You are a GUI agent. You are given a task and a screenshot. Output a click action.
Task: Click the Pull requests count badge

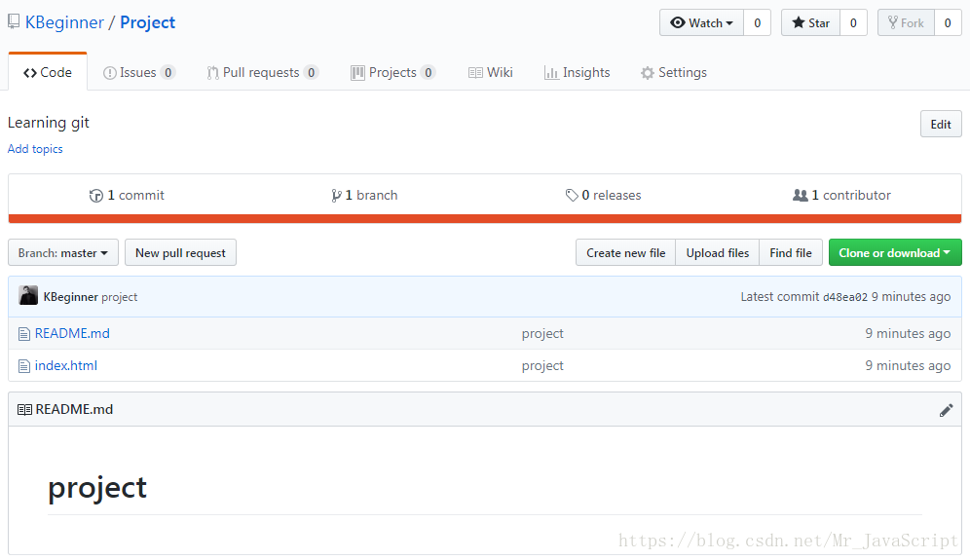pos(312,72)
